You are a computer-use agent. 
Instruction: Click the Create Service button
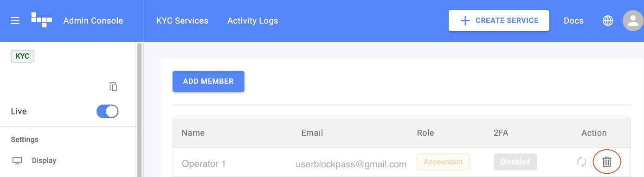click(499, 21)
